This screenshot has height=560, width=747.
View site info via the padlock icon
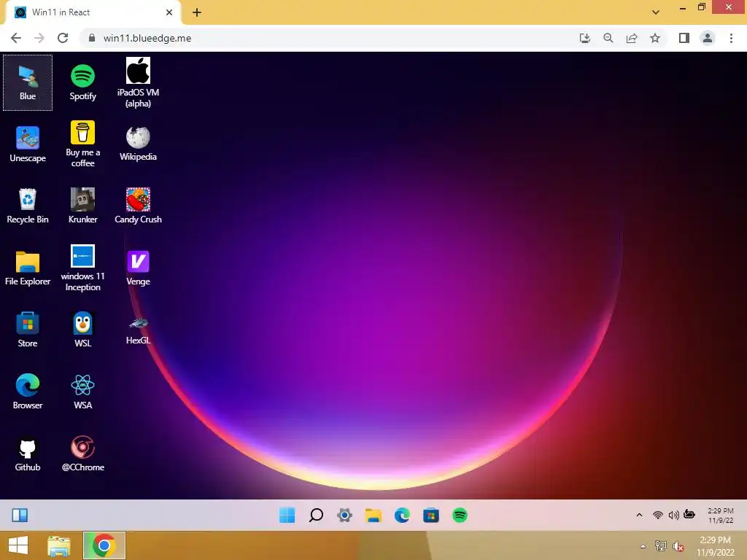[92, 38]
